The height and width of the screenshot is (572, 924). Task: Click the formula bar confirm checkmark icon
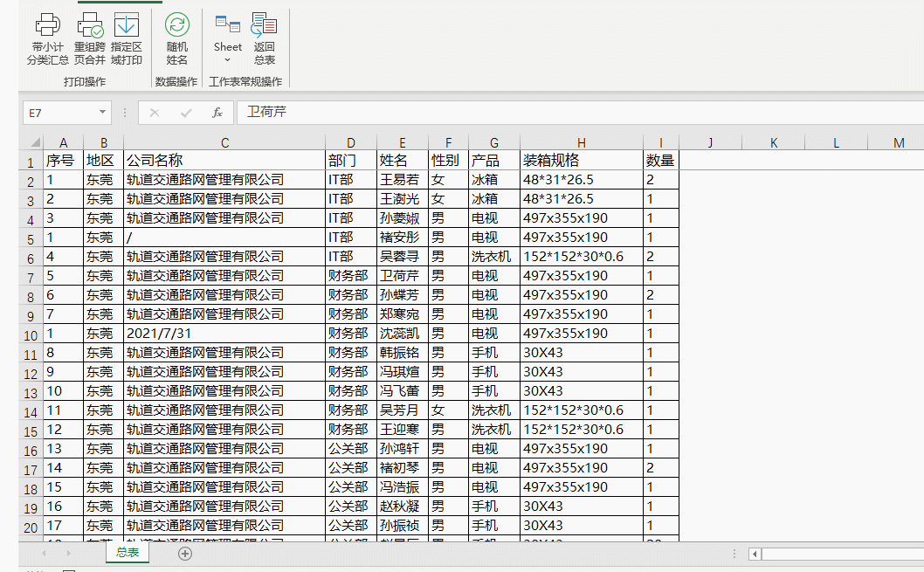(186, 113)
